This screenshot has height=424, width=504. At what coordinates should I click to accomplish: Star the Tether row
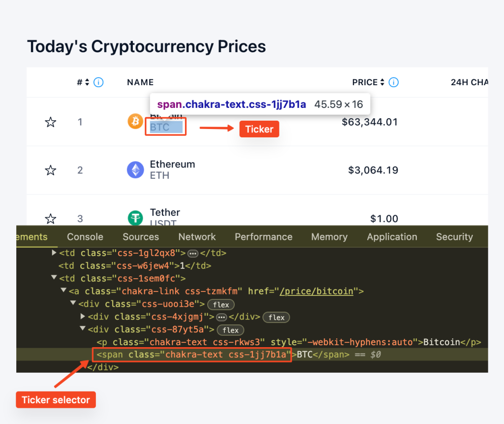click(51, 219)
